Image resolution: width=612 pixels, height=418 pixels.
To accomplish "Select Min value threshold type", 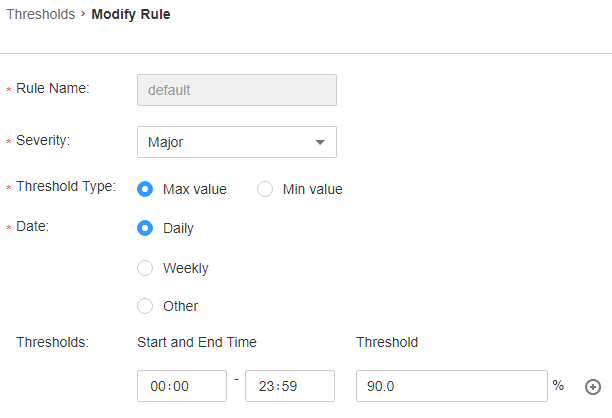I will click(x=265, y=189).
